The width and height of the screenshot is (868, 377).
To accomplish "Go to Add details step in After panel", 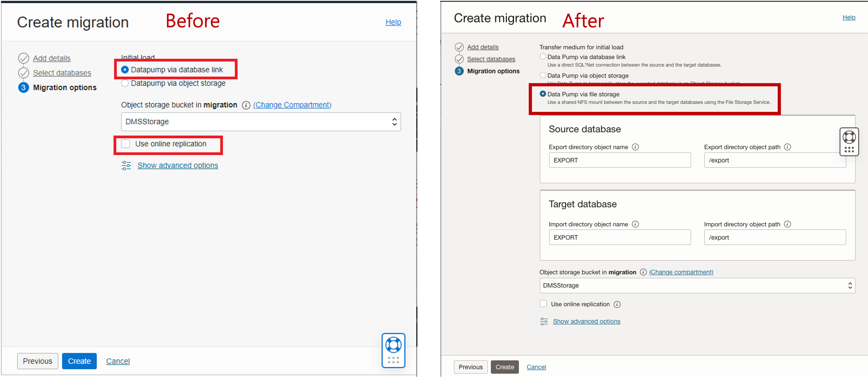I will (x=483, y=47).
